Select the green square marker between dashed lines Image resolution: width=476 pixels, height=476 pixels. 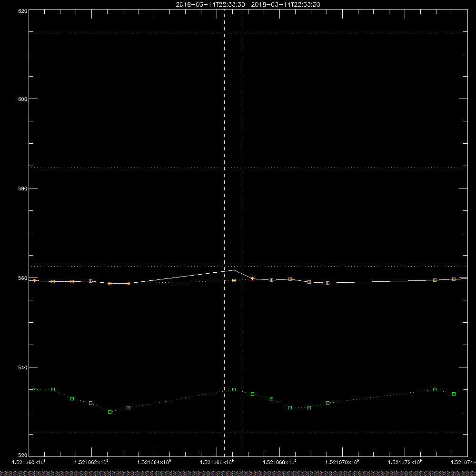point(234,389)
